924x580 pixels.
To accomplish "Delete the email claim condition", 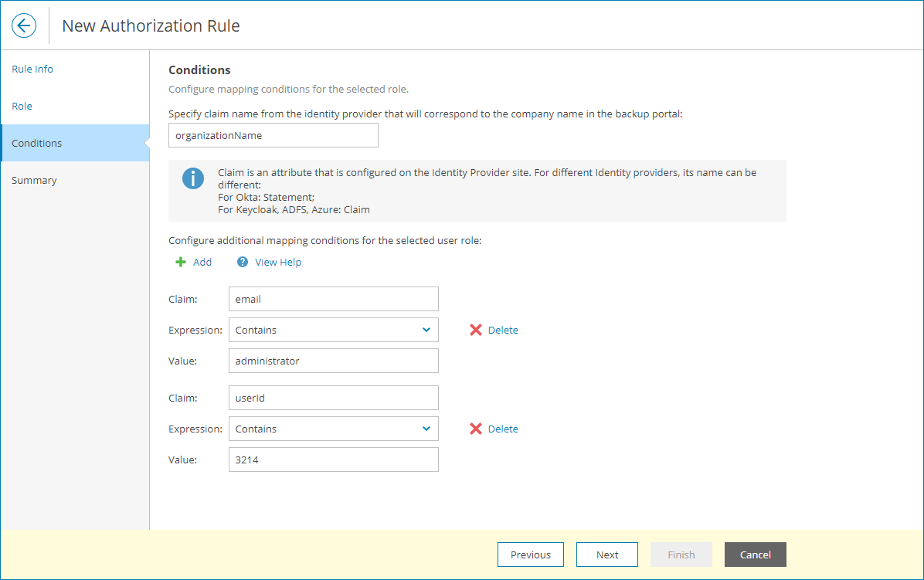I will (x=493, y=330).
